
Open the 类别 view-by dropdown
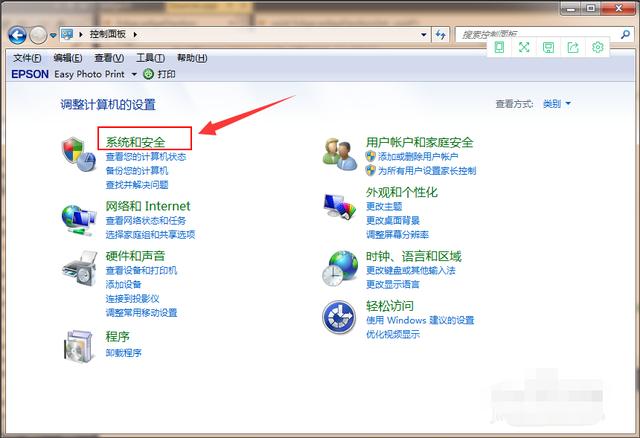click(x=556, y=104)
